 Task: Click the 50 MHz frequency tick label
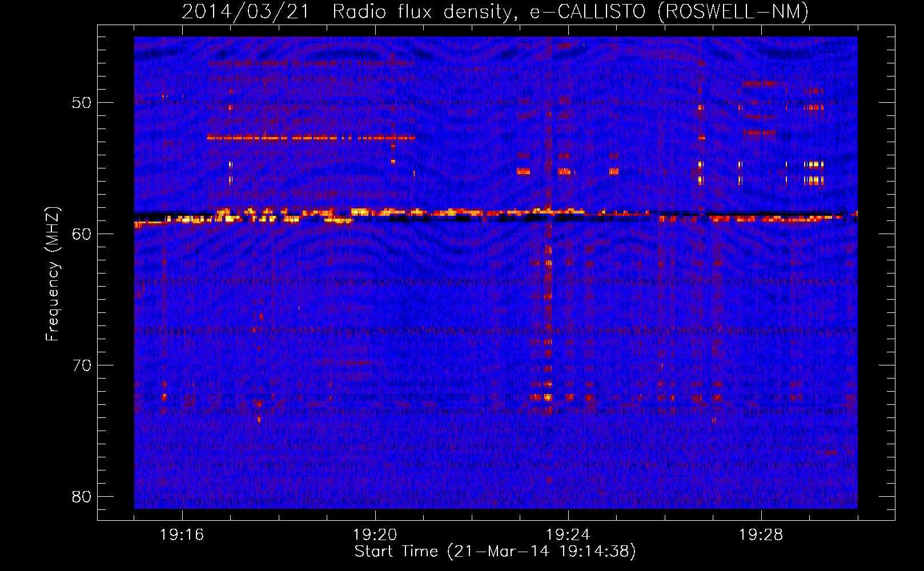click(82, 103)
